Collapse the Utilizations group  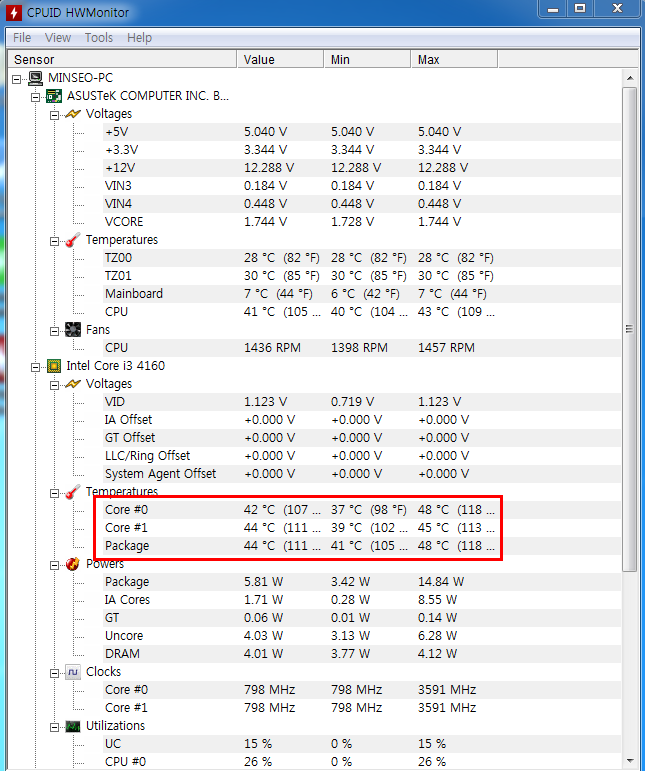pyautogui.click(x=55, y=727)
